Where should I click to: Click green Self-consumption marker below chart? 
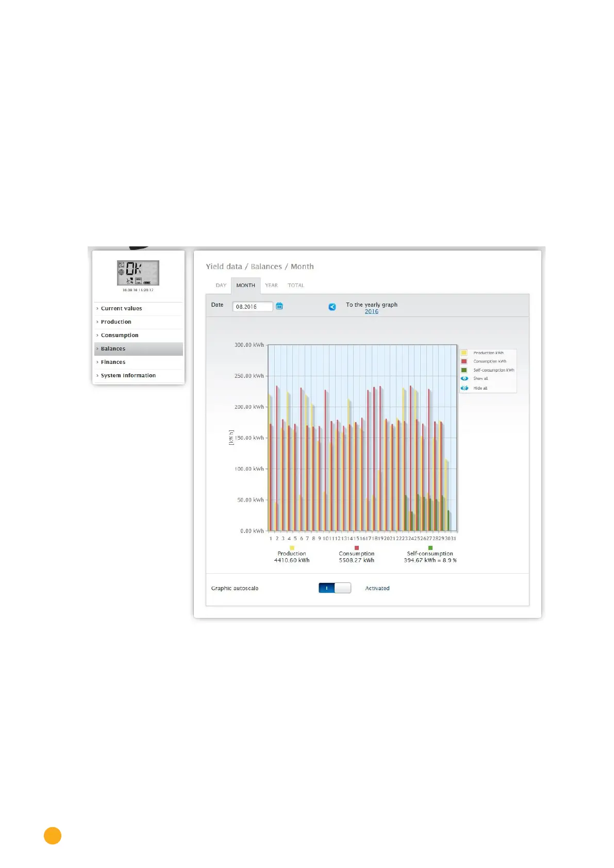coord(430,548)
